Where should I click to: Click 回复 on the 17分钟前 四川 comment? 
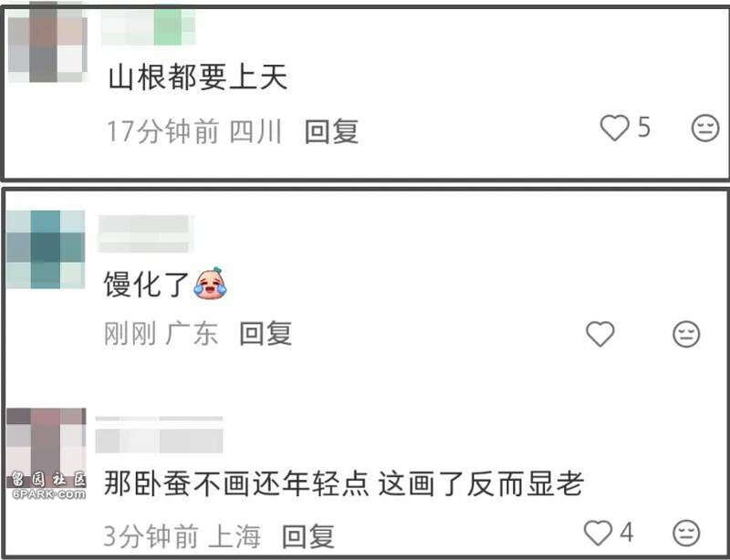click(331, 131)
